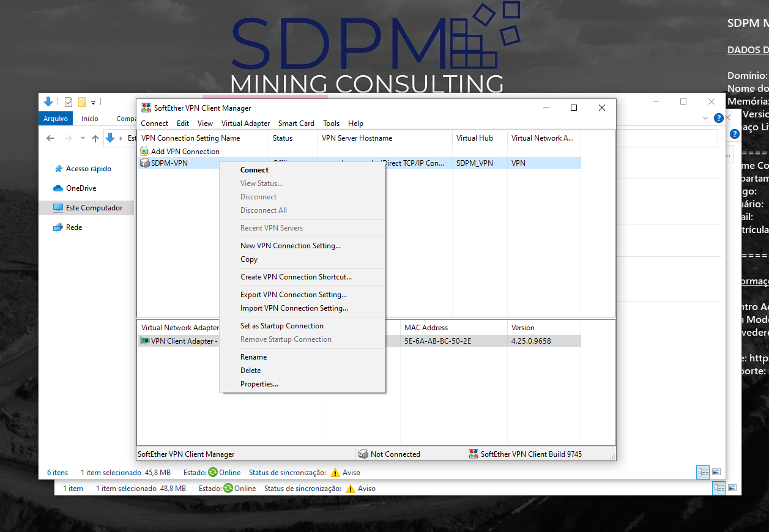The height and width of the screenshot is (532, 769).
Task: Open the recent locations dropdown arrow
Action: [x=83, y=138]
